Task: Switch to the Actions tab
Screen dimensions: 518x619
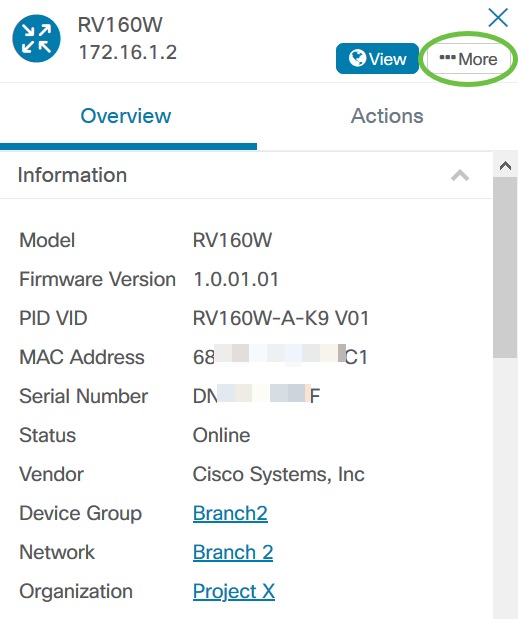Action: [x=387, y=116]
